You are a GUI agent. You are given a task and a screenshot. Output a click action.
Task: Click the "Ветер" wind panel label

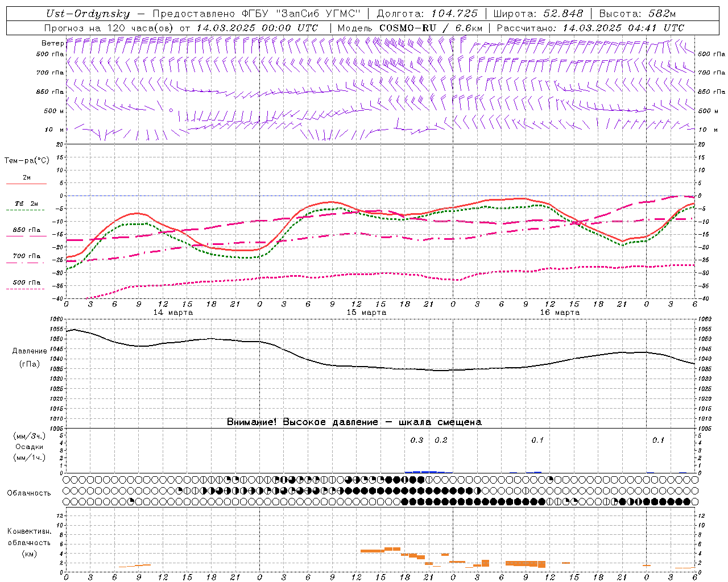click(x=52, y=43)
